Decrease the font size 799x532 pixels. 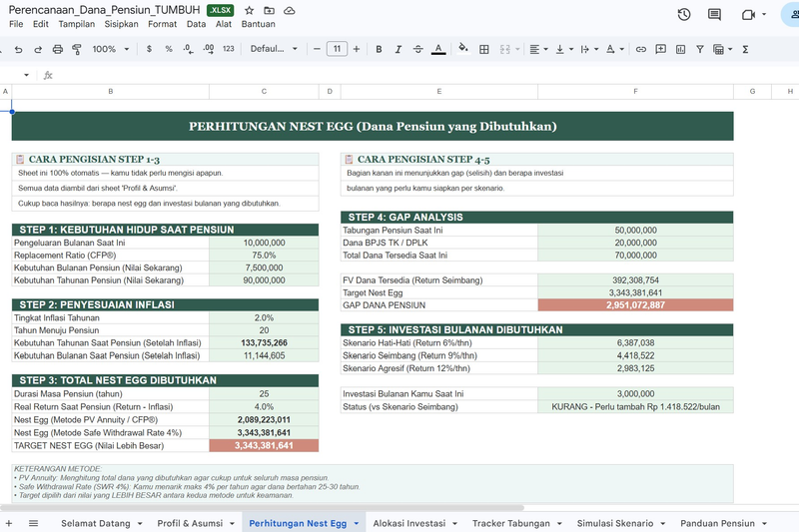pyautogui.click(x=317, y=49)
